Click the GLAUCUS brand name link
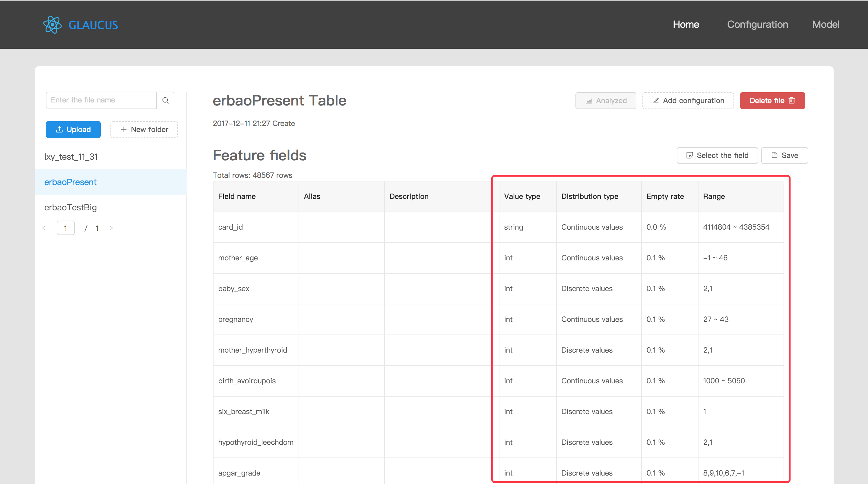 (93, 25)
